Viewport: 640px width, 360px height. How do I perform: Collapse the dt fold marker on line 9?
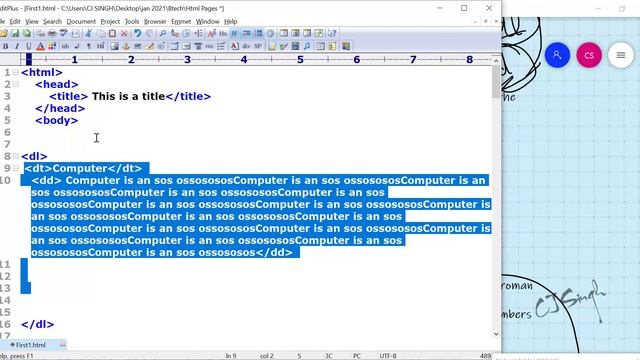pos(16,168)
